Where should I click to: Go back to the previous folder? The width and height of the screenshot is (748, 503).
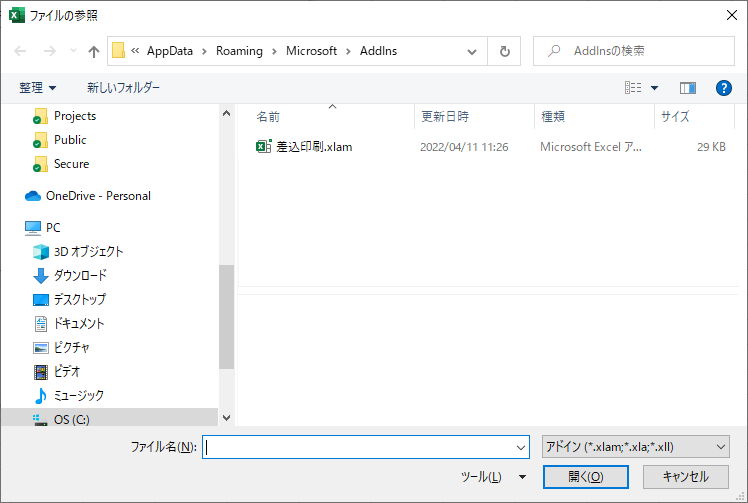[x=20, y=51]
